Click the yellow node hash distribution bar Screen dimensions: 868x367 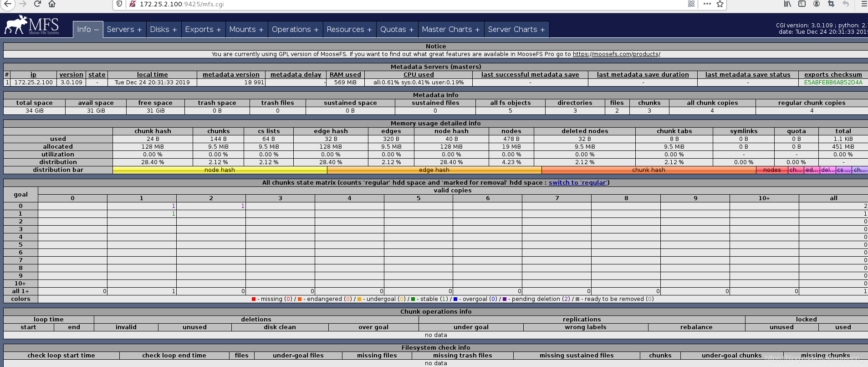(x=220, y=170)
